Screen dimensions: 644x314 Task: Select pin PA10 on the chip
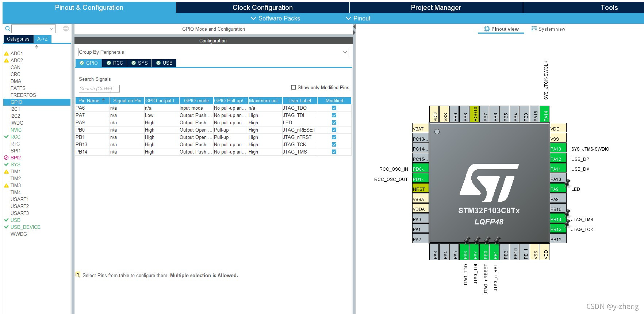pos(558,179)
